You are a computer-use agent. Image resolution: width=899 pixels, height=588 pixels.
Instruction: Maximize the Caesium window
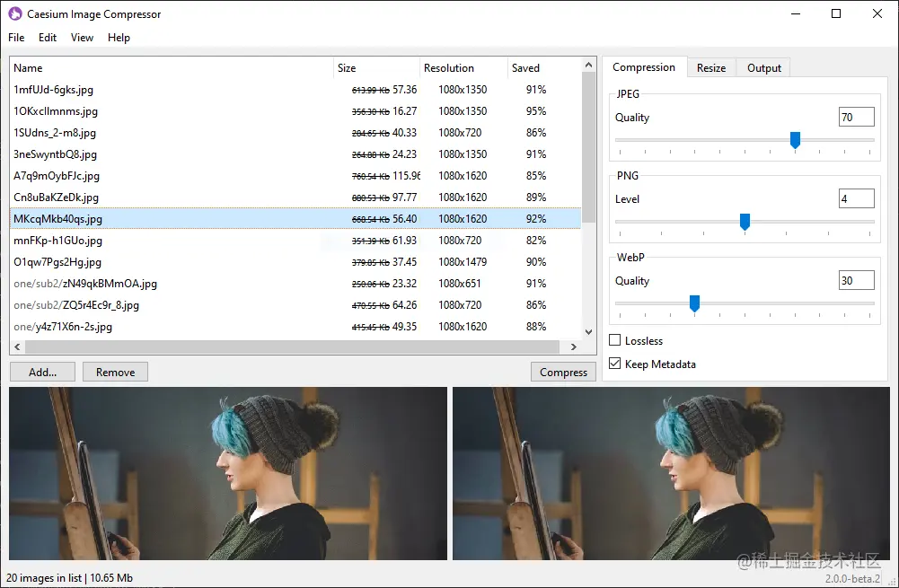tap(836, 13)
